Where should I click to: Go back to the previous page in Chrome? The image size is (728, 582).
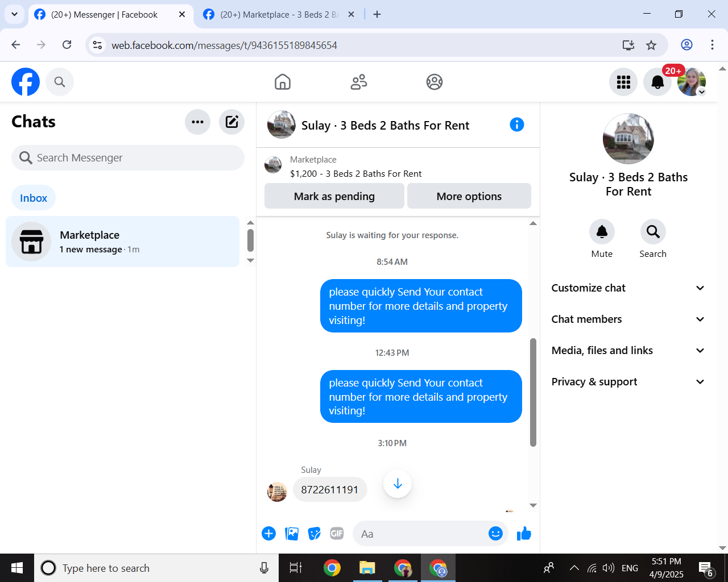pyautogui.click(x=16, y=45)
